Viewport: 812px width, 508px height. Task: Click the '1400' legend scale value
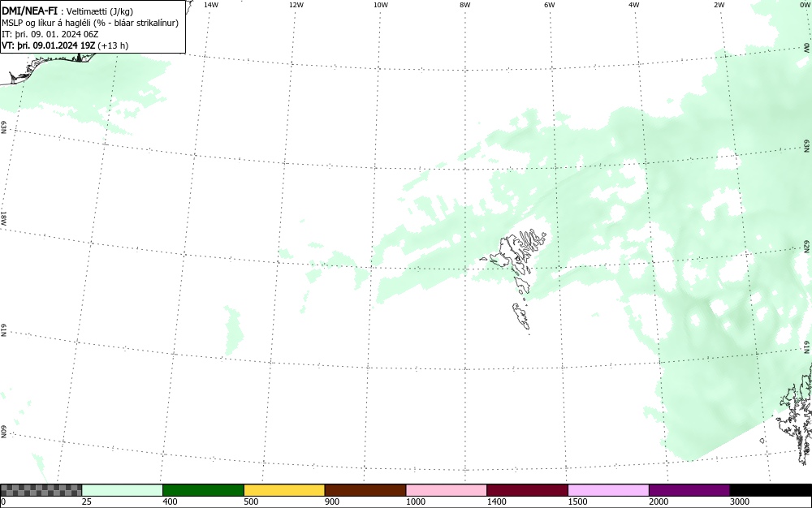coord(496,502)
